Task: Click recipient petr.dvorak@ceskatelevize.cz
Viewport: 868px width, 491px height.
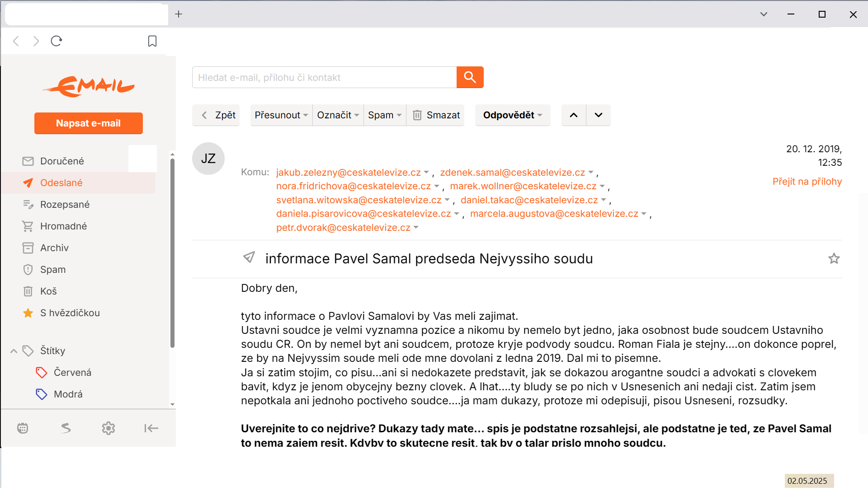Action: [x=343, y=228]
